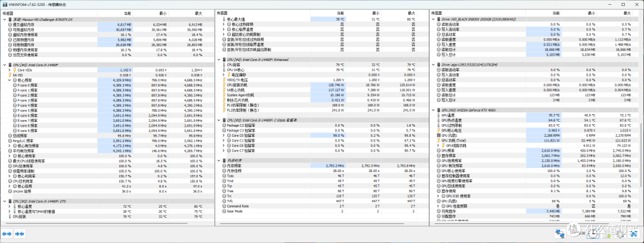This screenshot has width=644, height=243.
Task: Select the 显存频率 row
Action: (x=535, y=155)
